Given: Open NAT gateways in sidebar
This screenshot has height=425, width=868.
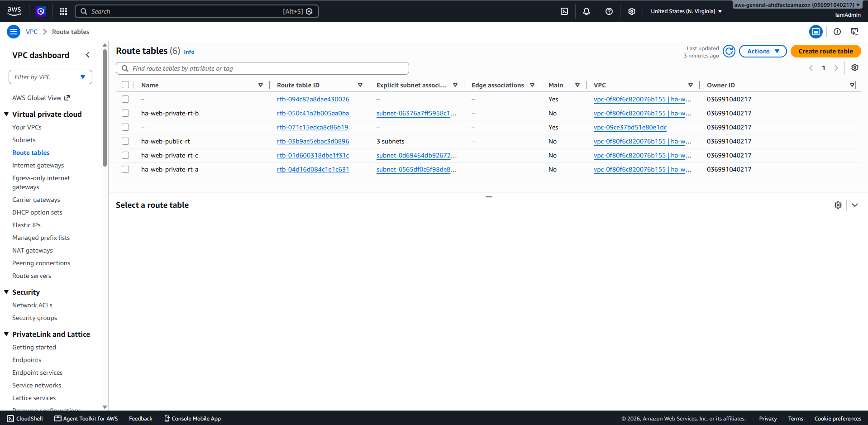Looking at the screenshot, I should pos(32,250).
